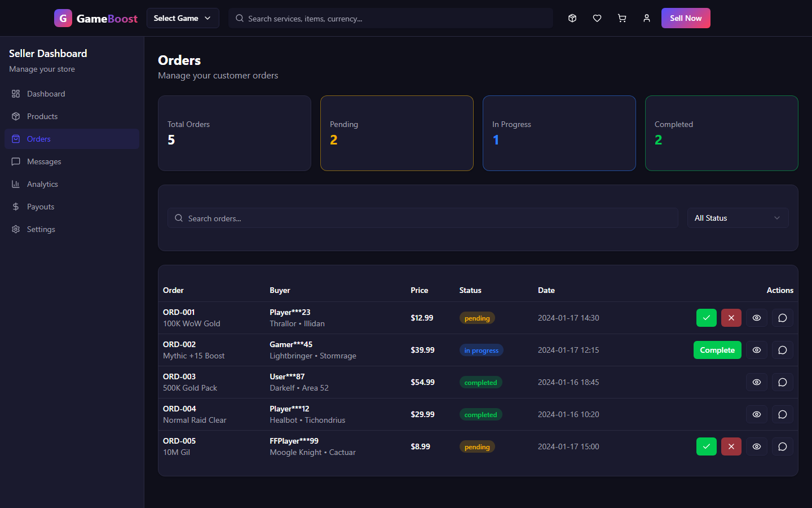Open Messages in sidebar

[72, 161]
